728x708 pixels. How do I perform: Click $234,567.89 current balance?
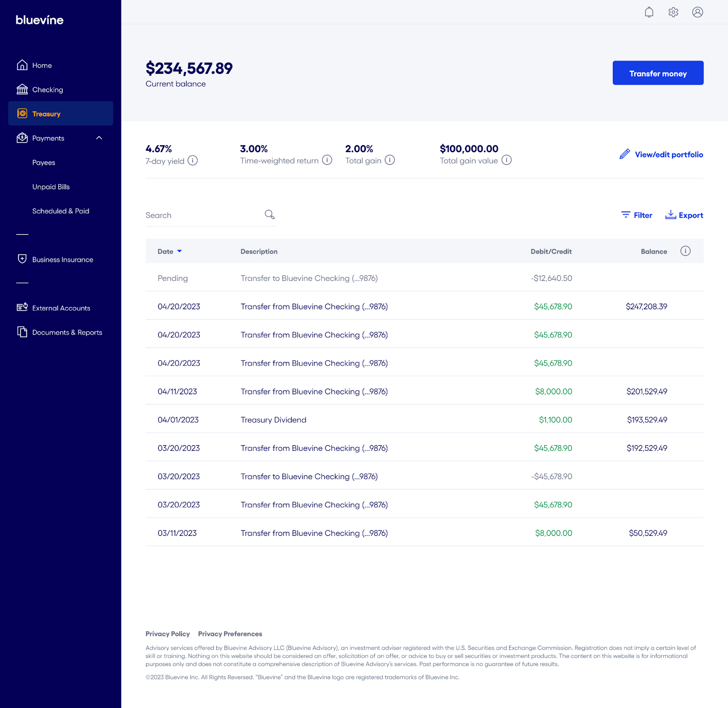click(189, 69)
